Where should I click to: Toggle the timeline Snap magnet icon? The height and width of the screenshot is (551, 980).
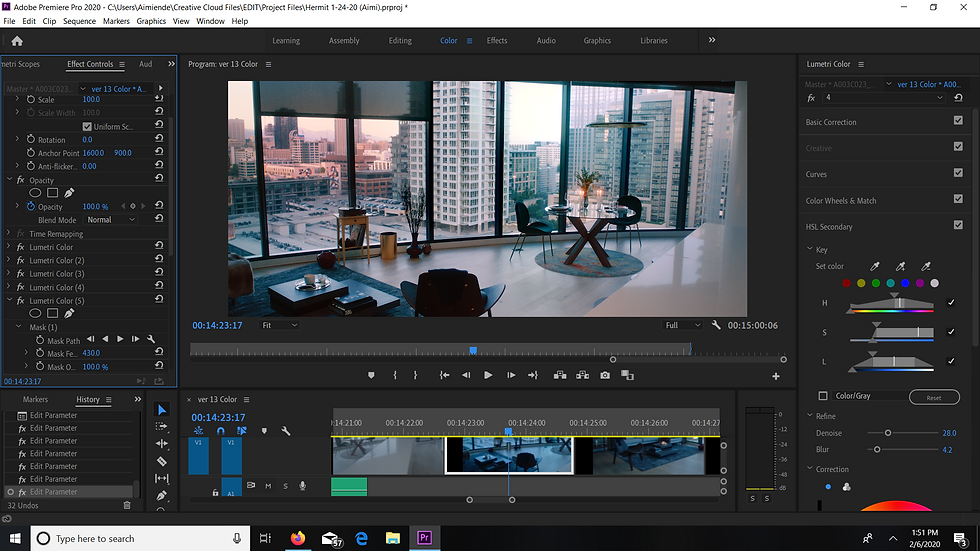pos(221,431)
